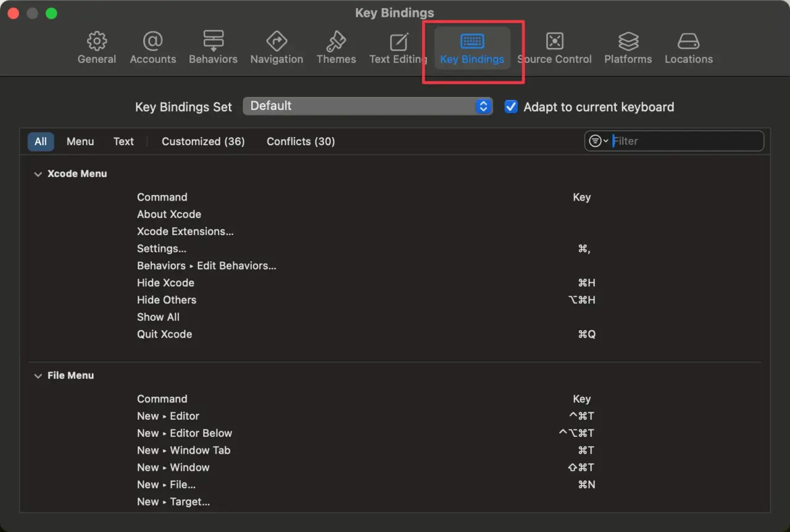
Task: Click the ⌘Q key binding cell
Action: [x=586, y=335]
